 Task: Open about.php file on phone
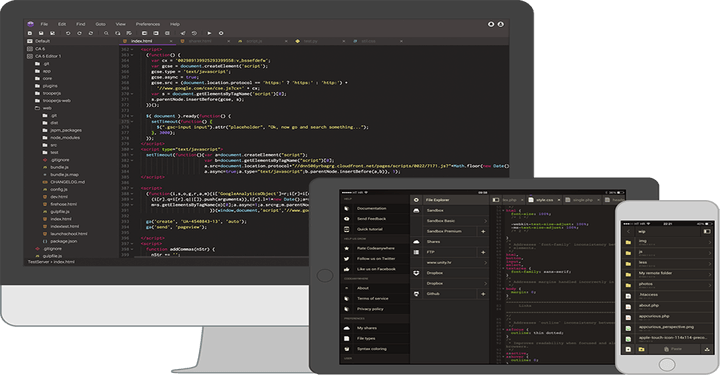point(667,306)
